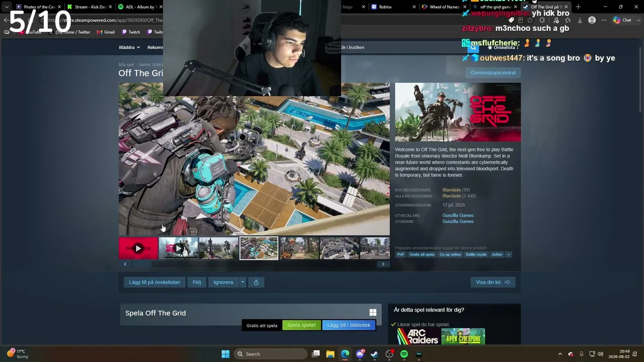This screenshot has width=644, height=362.
Task: Click the Windows platform icon beside Spela Off The Grid
Action: click(373, 313)
